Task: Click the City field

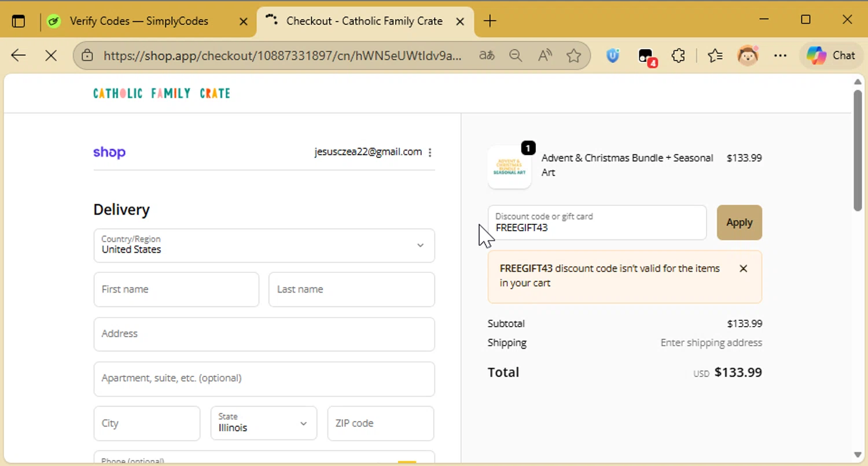Action: (147, 423)
